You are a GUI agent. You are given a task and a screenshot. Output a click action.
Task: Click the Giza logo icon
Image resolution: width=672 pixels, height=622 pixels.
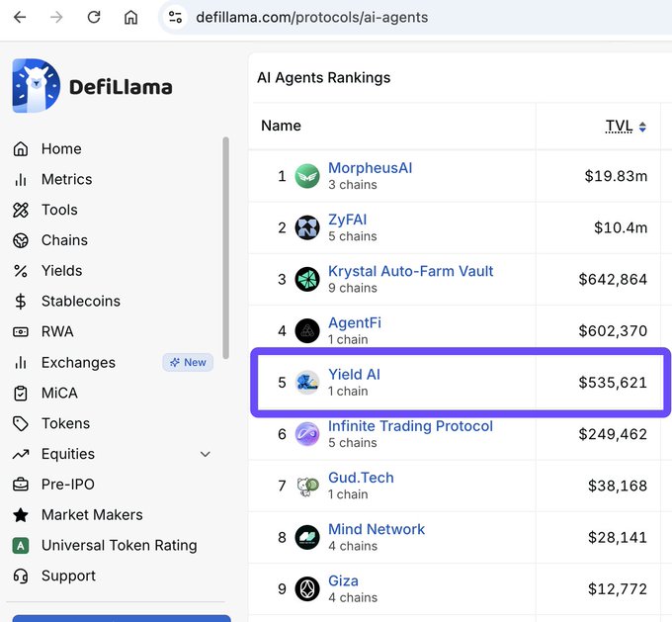307,588
